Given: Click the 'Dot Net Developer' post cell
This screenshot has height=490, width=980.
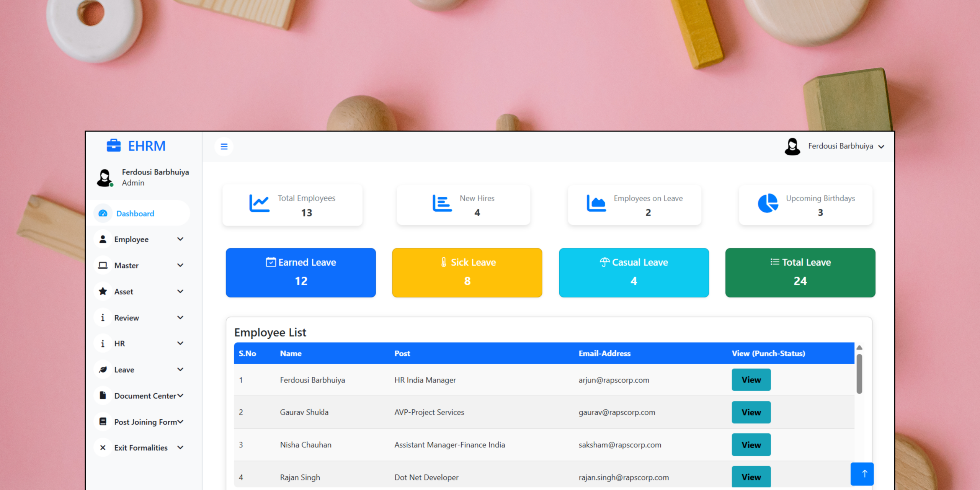Looking at the screenshot, I should pyautogui.click(x=426, y=477).
